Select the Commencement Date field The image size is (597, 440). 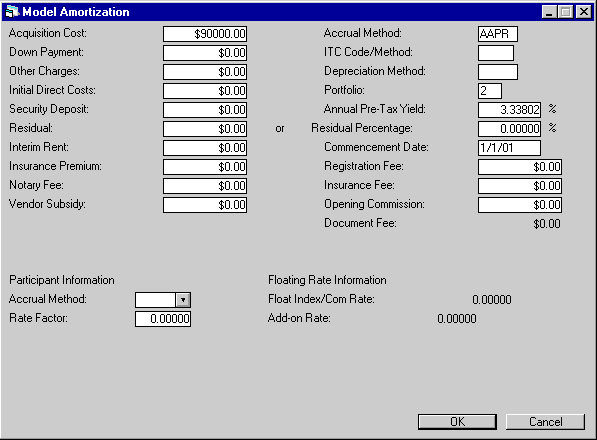[509, 148]
